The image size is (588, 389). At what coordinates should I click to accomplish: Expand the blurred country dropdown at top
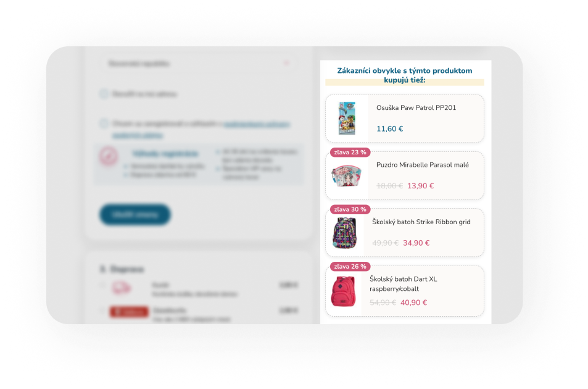199,64
